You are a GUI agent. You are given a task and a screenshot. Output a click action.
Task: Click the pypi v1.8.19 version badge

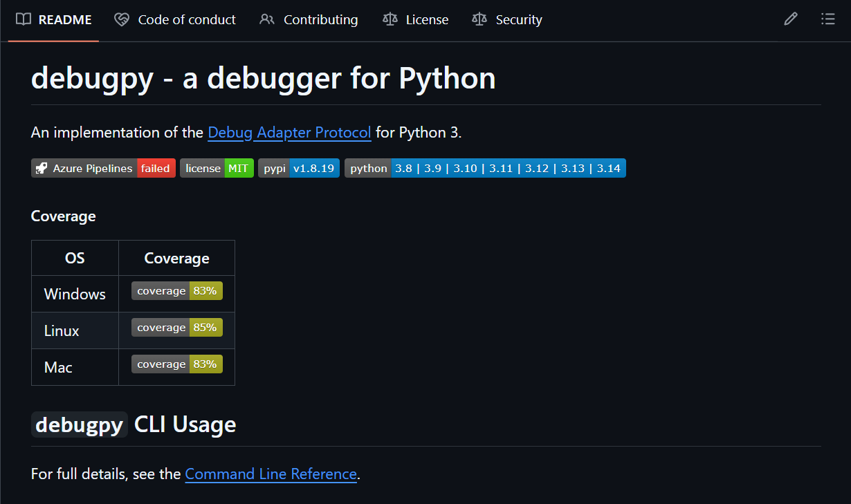tap(298, 167)
